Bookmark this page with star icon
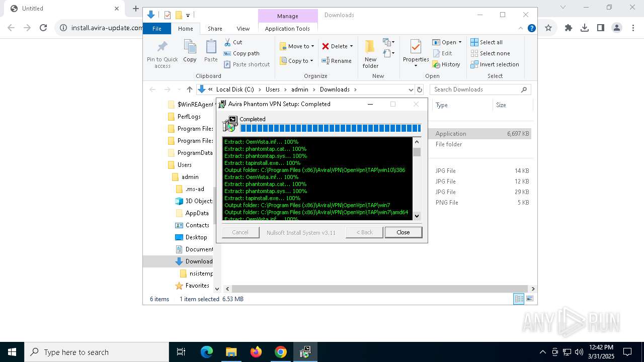Image resolution: width=644 pixels, height=362 pixels. [x=548, y=28]
